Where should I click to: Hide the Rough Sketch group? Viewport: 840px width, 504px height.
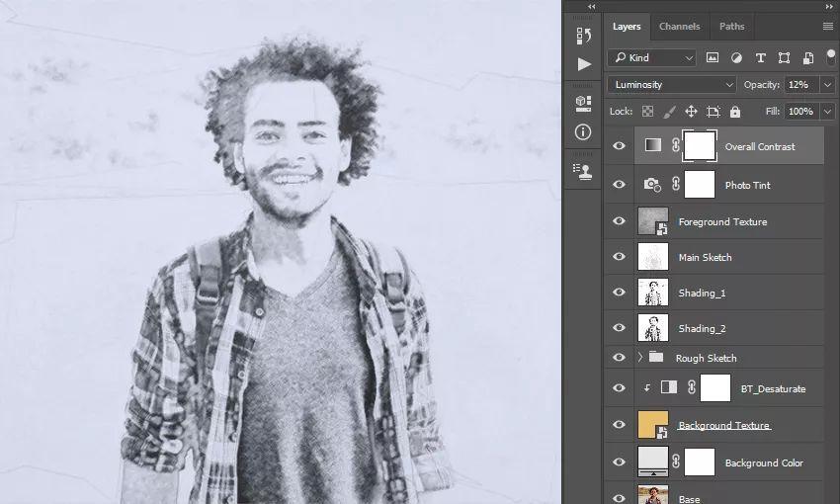click(620, 357)
